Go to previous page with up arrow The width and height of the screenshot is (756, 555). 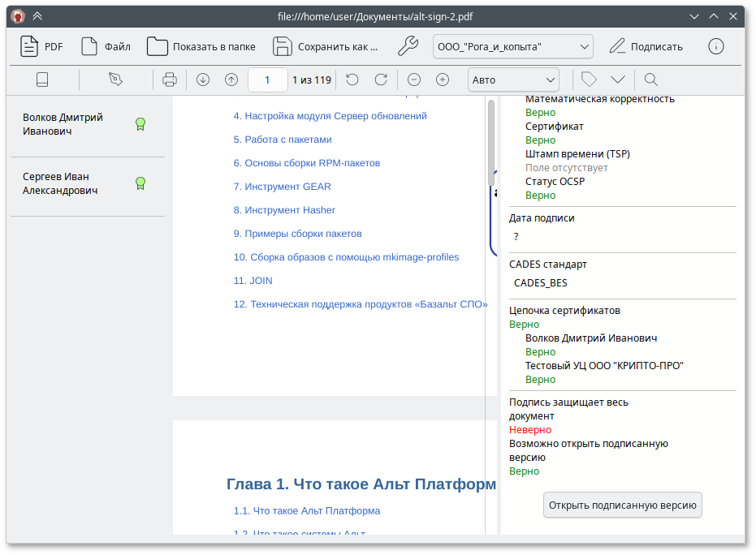tap(231, 80)
